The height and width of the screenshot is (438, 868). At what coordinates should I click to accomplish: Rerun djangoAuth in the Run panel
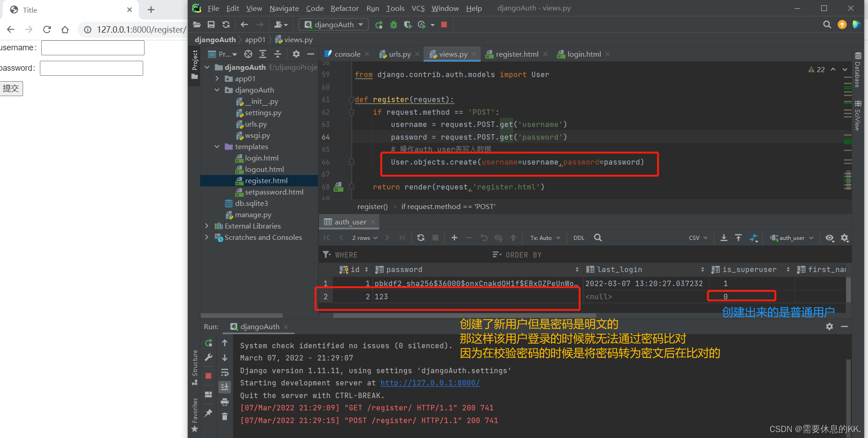208,343
